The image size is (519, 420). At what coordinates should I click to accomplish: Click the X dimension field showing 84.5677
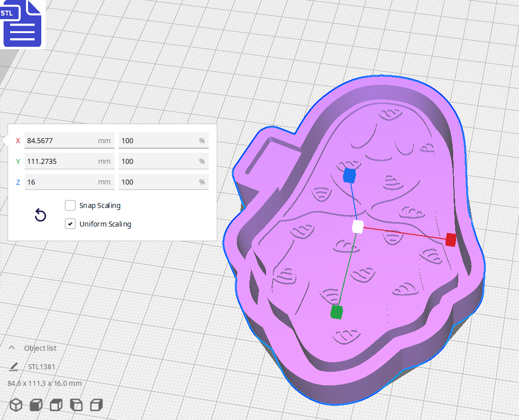pos(60,141)
